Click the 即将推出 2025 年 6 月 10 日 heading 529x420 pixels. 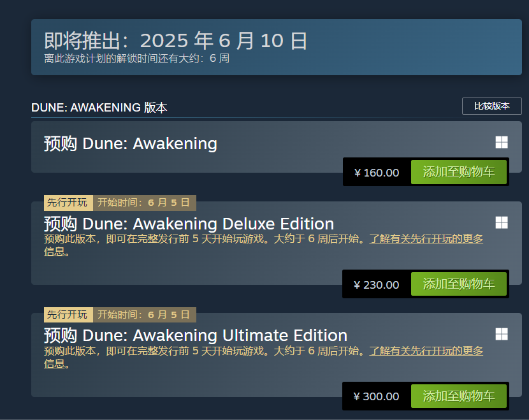tap(176, 41)
